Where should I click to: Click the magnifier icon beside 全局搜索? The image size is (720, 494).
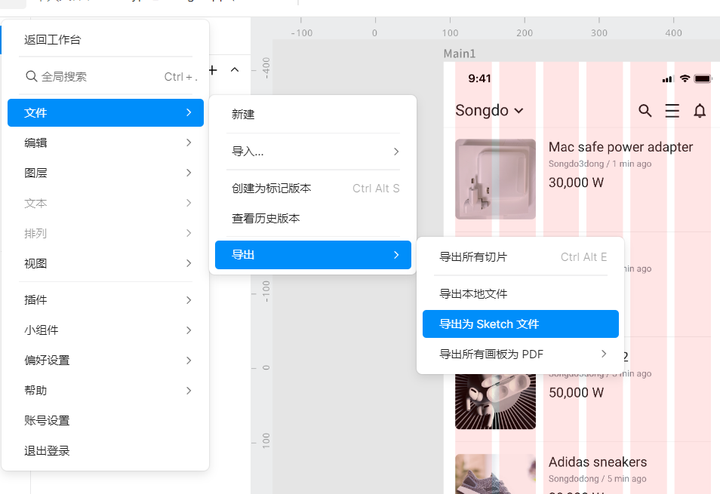[x=31, y=76]
